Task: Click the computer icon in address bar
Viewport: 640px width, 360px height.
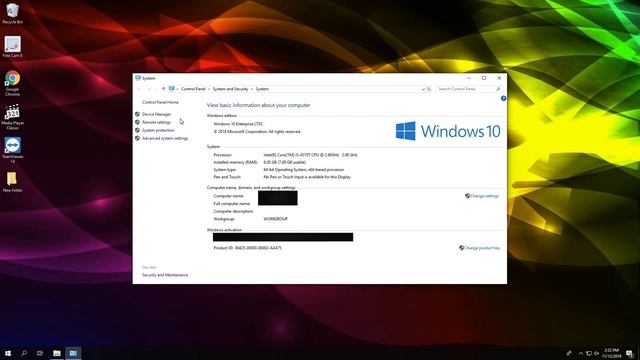Action: pos(171,89)
